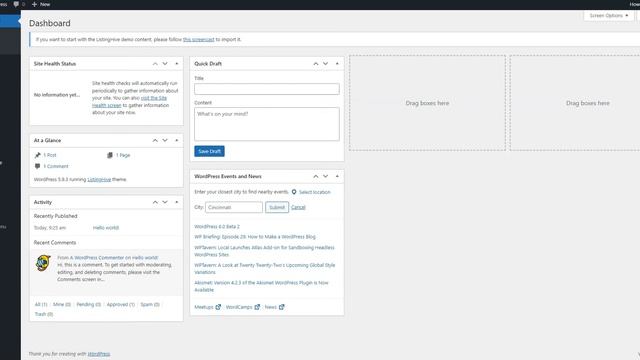The height and width of the screenshot is (360, 640).
Task: Open the 'this screencast' link in notice
Action: [198, 40]
